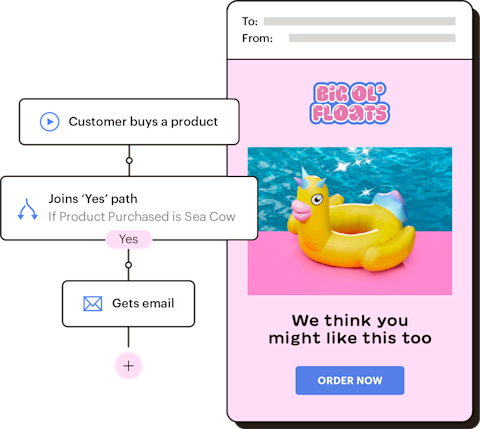Select the 'Customer buys a product' text
This screenshot has width=480, height=429.
(x=143, y=122)
